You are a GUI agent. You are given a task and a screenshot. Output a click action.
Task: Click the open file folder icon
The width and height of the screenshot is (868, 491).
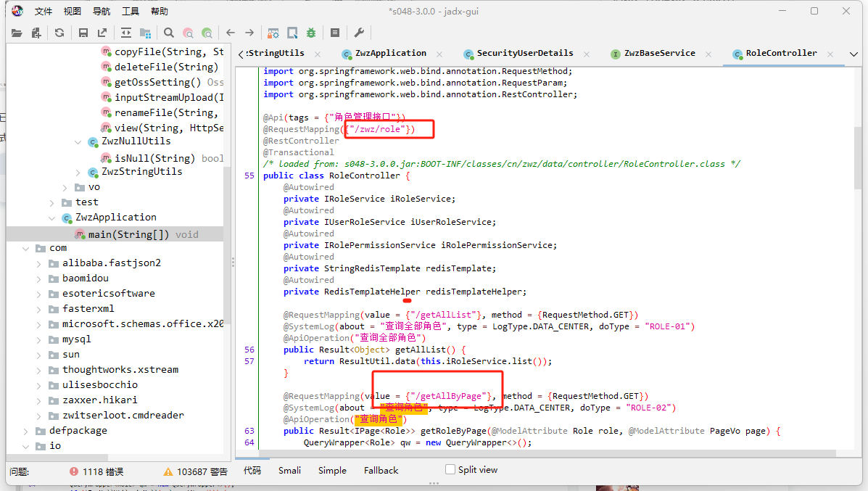point(17,33)
